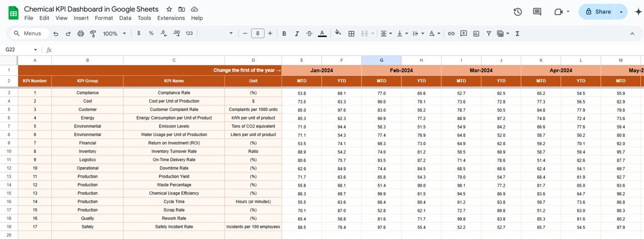This screenshot has width=644, height=239.
Task: Start a Meet call camera icon
Action: (558, 12)
